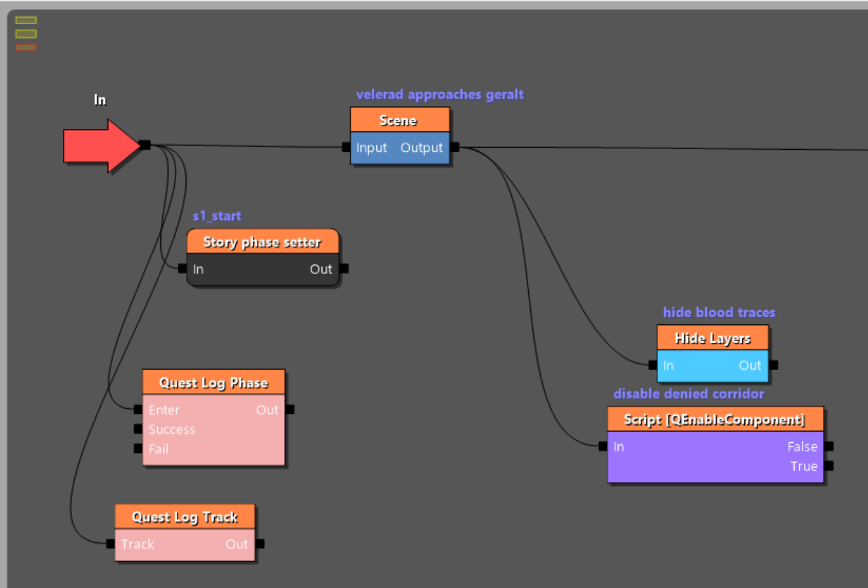The height and width of the screenshot is (588, 868).
Task: Click Success socket on Quest Log Phase
Action: pyautogui.click(x=138, y=429)
